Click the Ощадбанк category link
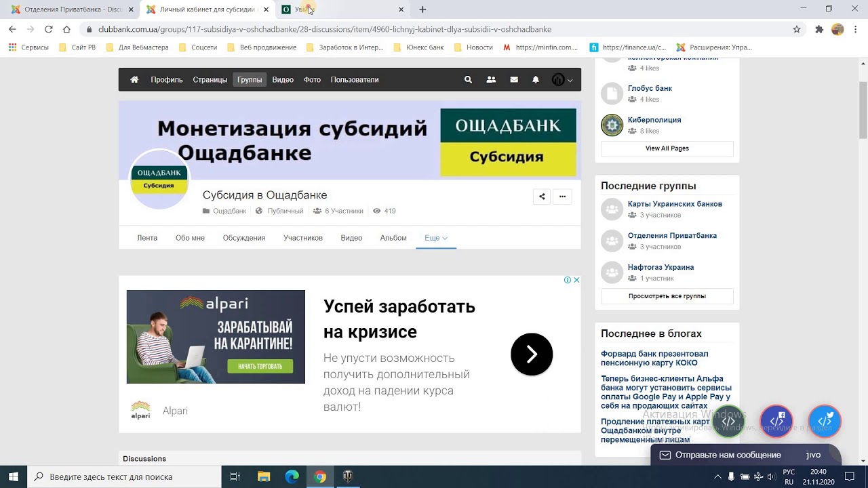Image resolution: width=868 pixels, height=488 pixels. coord(229,211)
